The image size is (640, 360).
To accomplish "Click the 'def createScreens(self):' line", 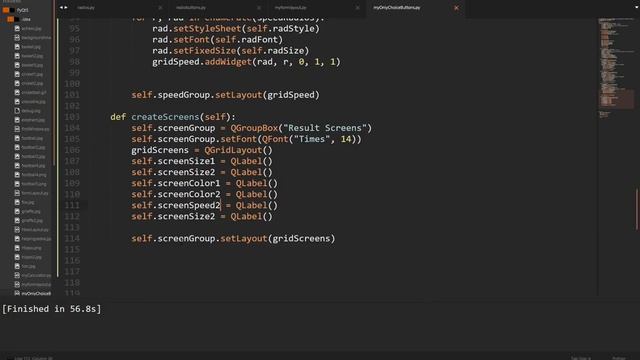I will tap(173, 117).
